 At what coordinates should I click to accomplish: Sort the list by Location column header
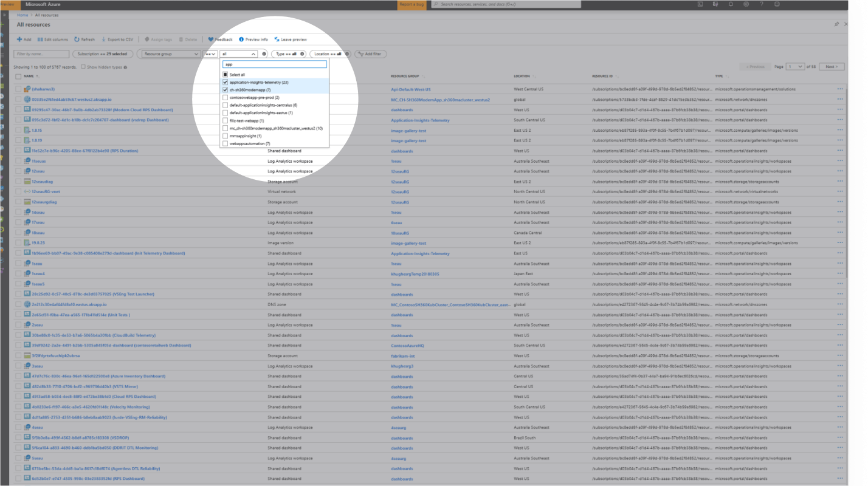522,77
